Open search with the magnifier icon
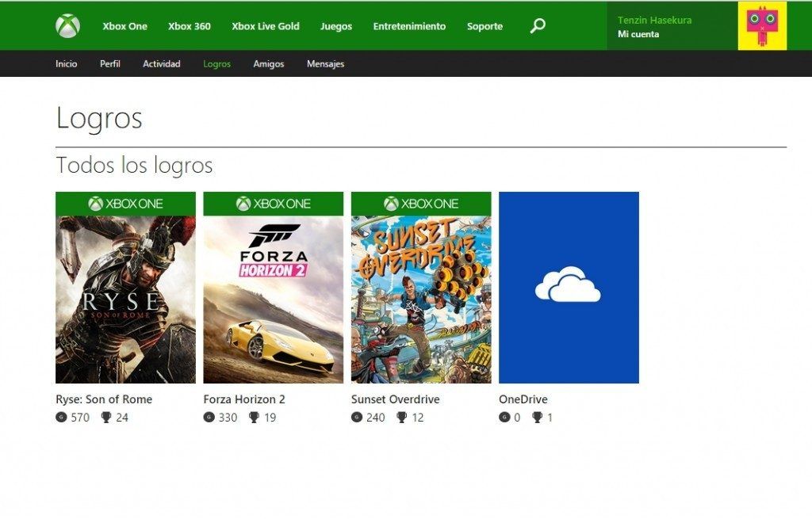The height and width of the screenshot is (519, 812). coord(538,25)
